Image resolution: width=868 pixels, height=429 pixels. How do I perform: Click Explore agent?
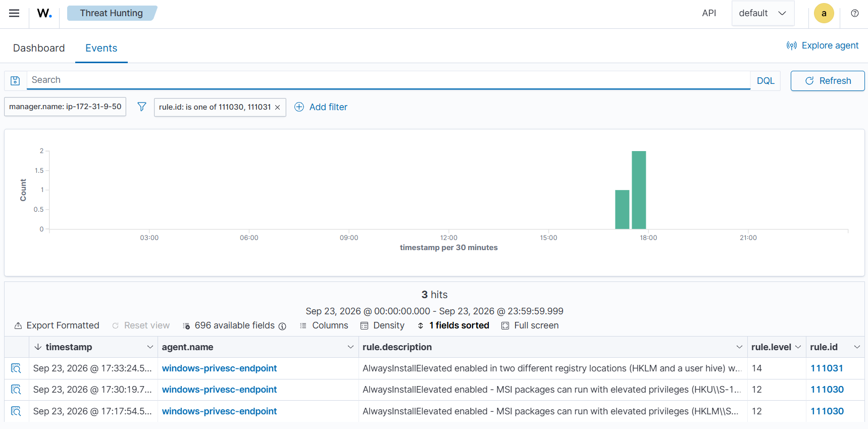[823, 45]
